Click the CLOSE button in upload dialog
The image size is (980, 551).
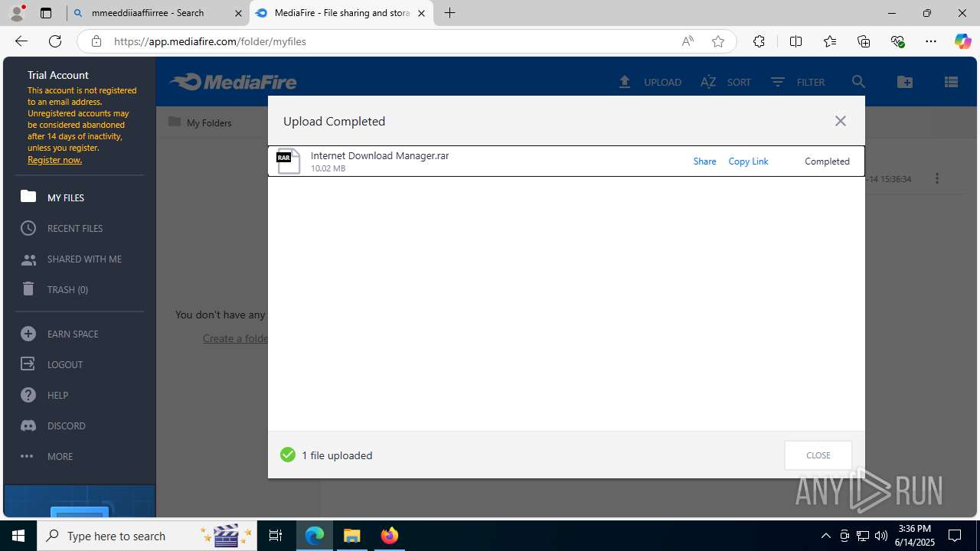pyautogui.click(x=818, y=455)
